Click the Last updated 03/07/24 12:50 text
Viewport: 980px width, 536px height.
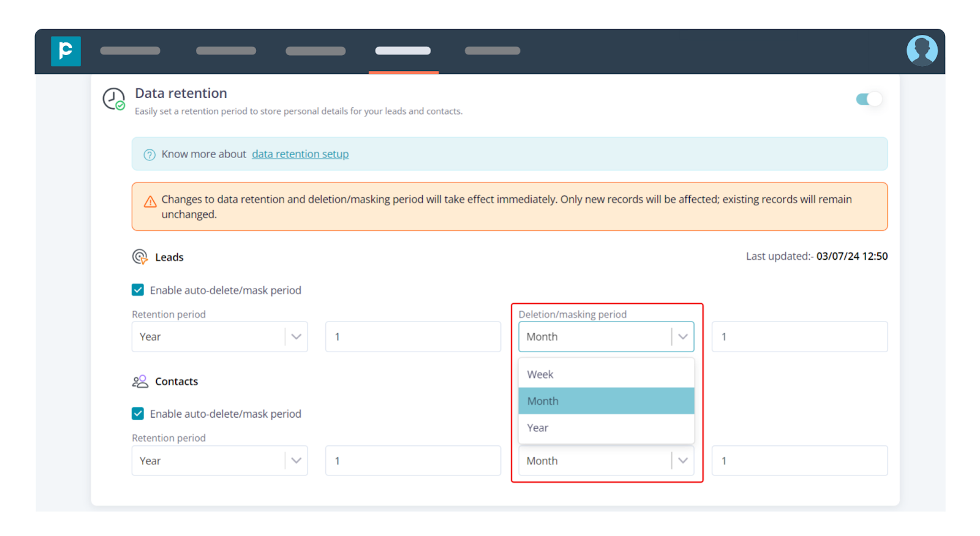pyautogui.click(x=816, y=256)
